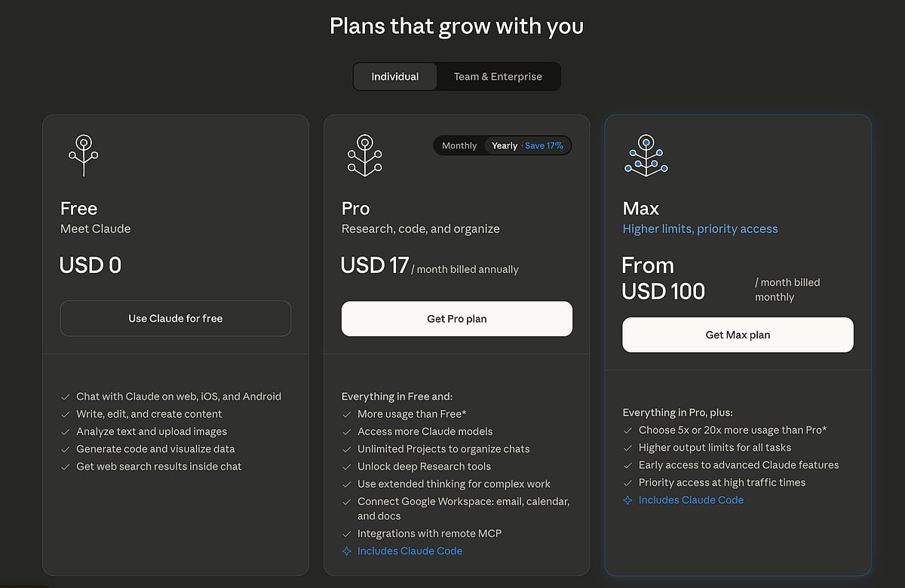Click the 'Get Pro plan' button
This screenshot has height=588, width=905.
point(457,319)
